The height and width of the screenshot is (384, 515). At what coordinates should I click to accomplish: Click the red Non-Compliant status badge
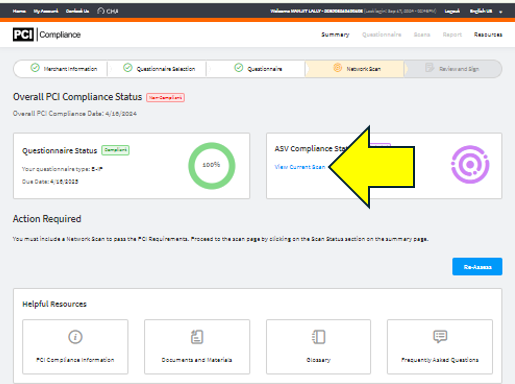[x=165, y=97]
